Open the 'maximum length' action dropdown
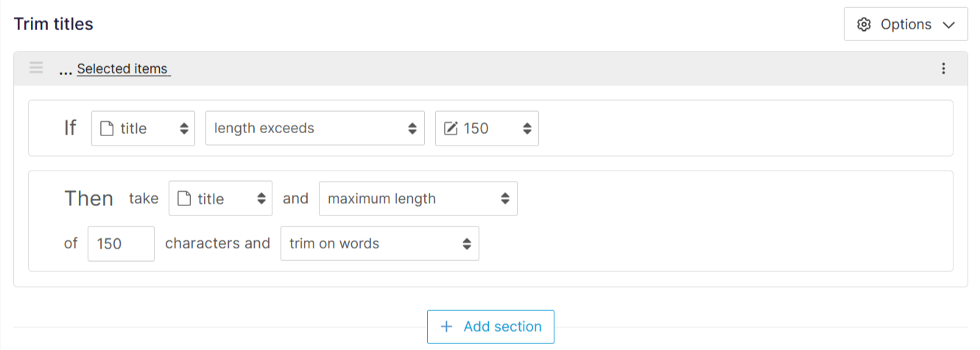 coord(417,199)
